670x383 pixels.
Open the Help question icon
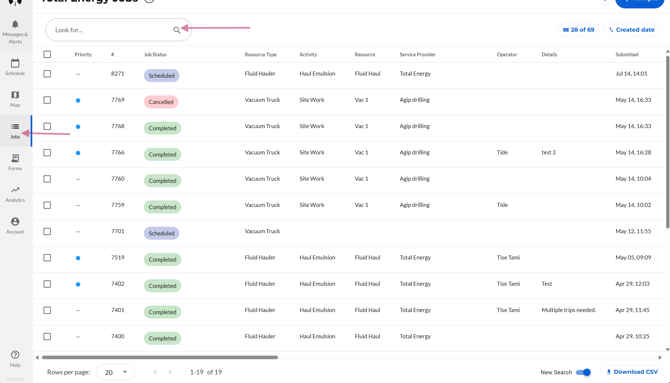click(x=15, y=355)
